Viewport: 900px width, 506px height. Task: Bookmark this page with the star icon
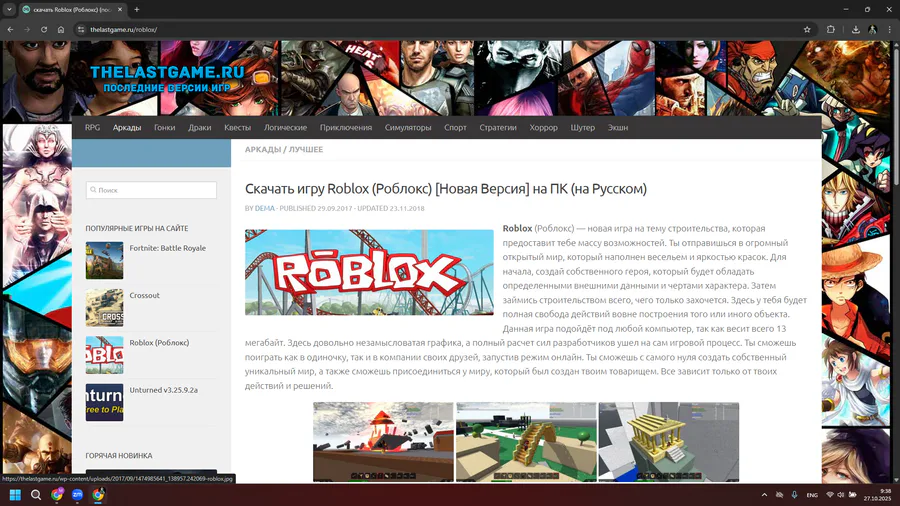tap(807, 29)
